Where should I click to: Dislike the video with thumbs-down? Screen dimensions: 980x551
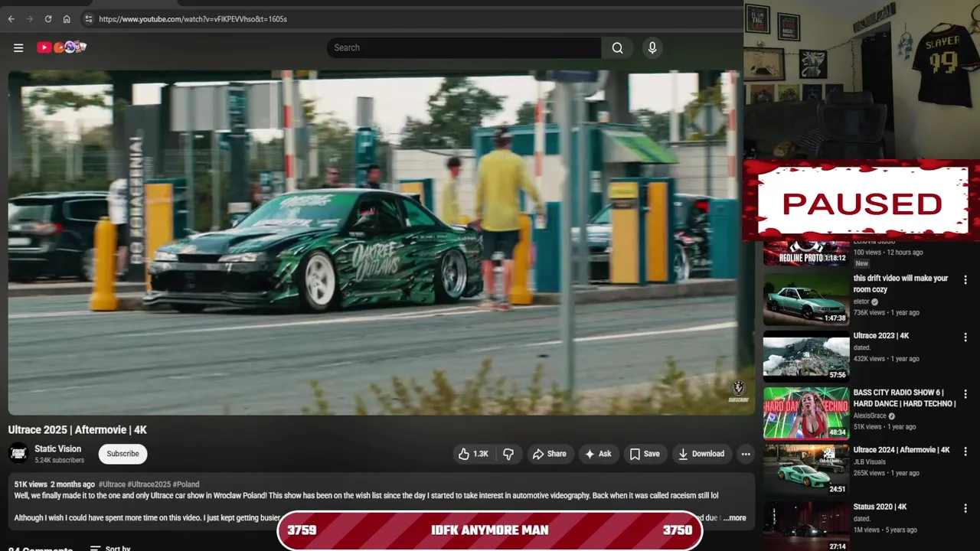pos(508,454)
